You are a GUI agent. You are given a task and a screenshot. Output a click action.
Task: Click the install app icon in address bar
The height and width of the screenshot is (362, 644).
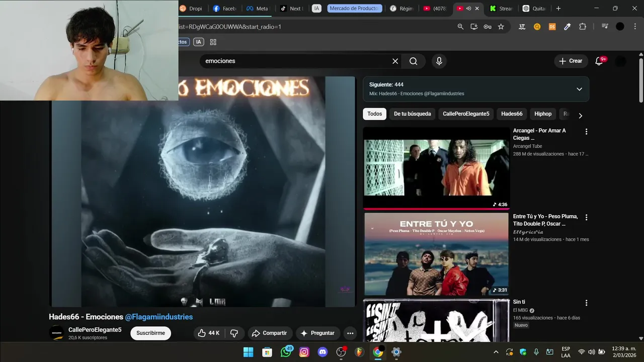pos(474,27)
